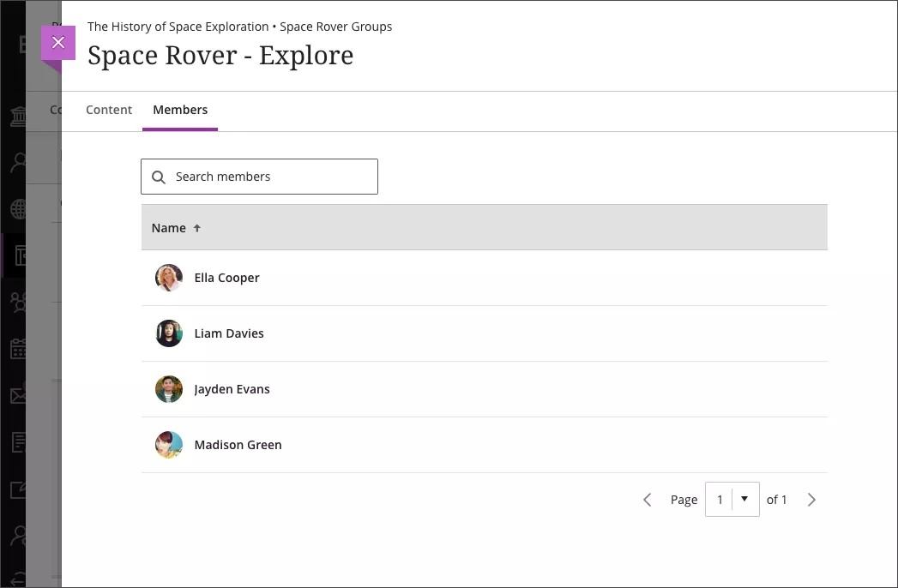Open The History of Space Exploration link

[178, 27]
